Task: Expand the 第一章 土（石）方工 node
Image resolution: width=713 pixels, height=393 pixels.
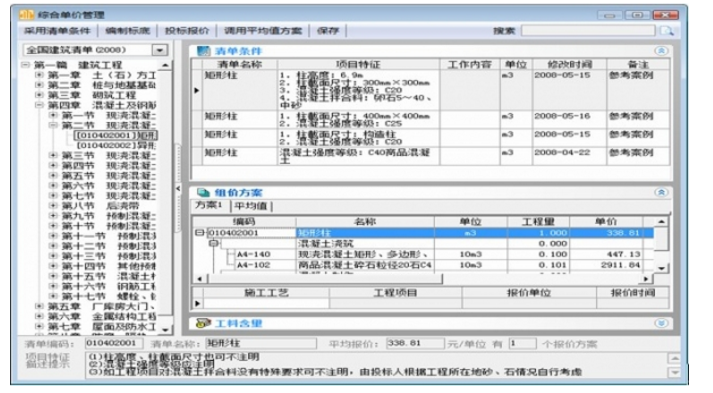Action: 39,75
